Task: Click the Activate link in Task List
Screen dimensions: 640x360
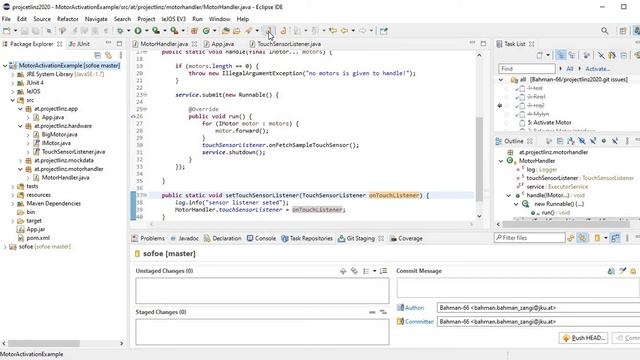Action: 598,69
